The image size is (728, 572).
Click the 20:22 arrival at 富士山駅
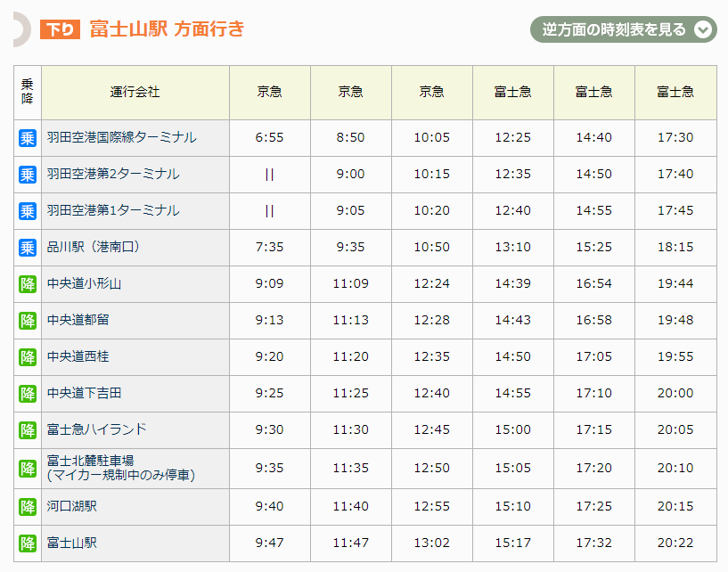(675, 543)
